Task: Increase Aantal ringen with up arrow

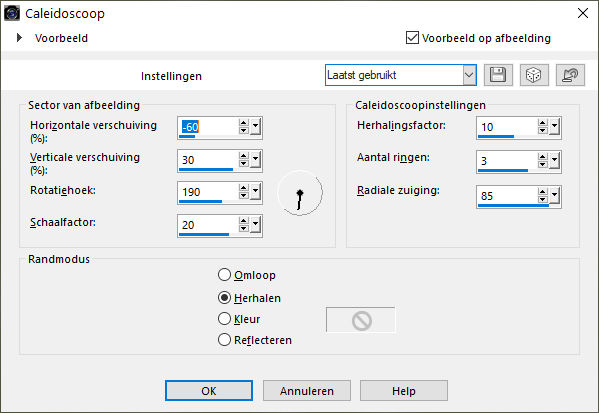Action: coord(542,156)
